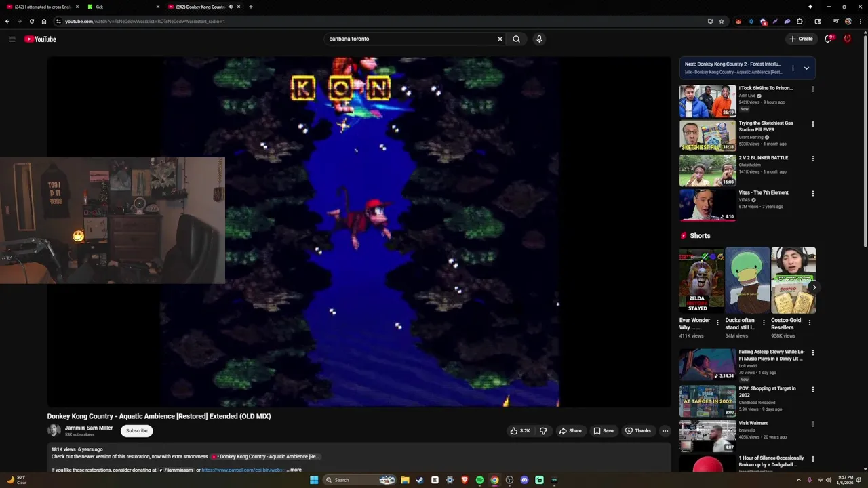
Task: Share the Aquatic Ambience video
Action: tap(570, 430)
